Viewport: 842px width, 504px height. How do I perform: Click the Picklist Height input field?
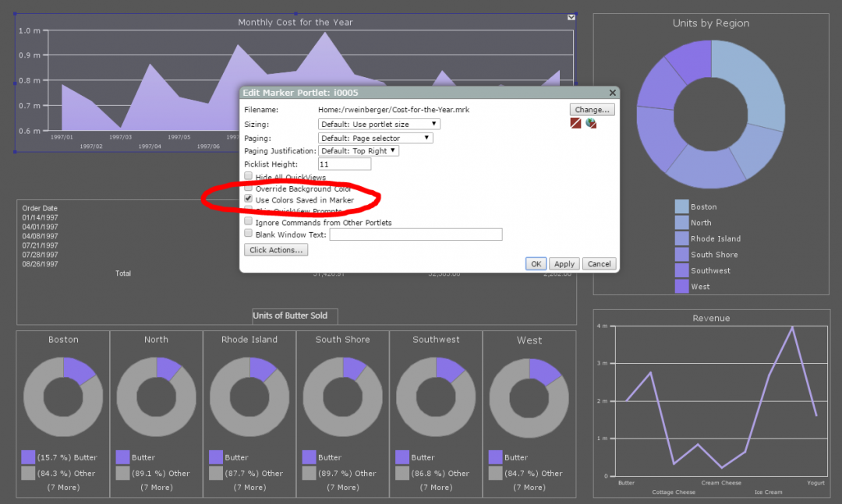[x=344, y=164]
